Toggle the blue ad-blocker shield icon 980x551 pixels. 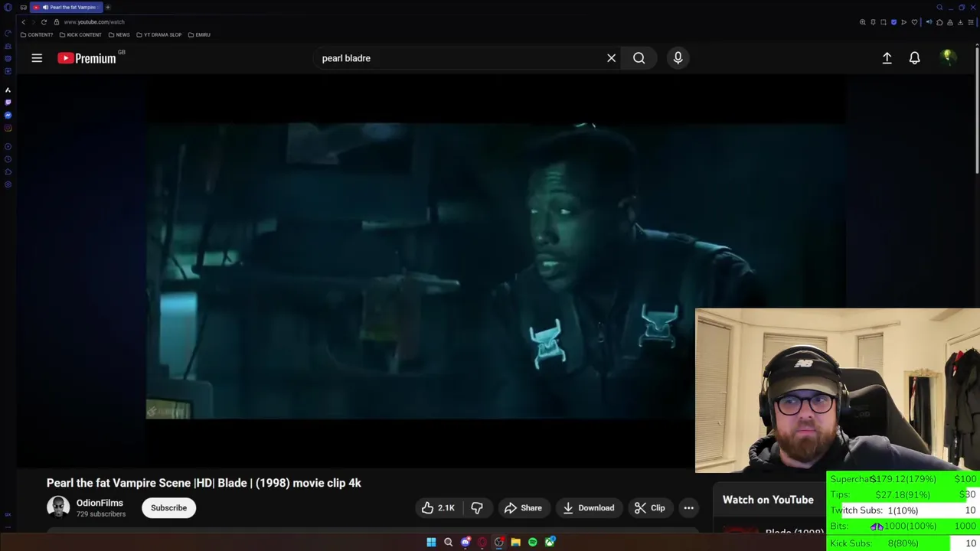tap(893, 22)
